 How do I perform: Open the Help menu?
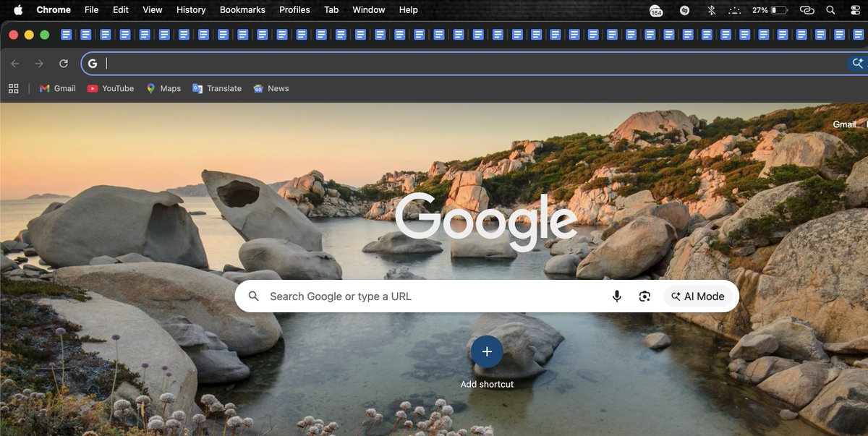409,10
